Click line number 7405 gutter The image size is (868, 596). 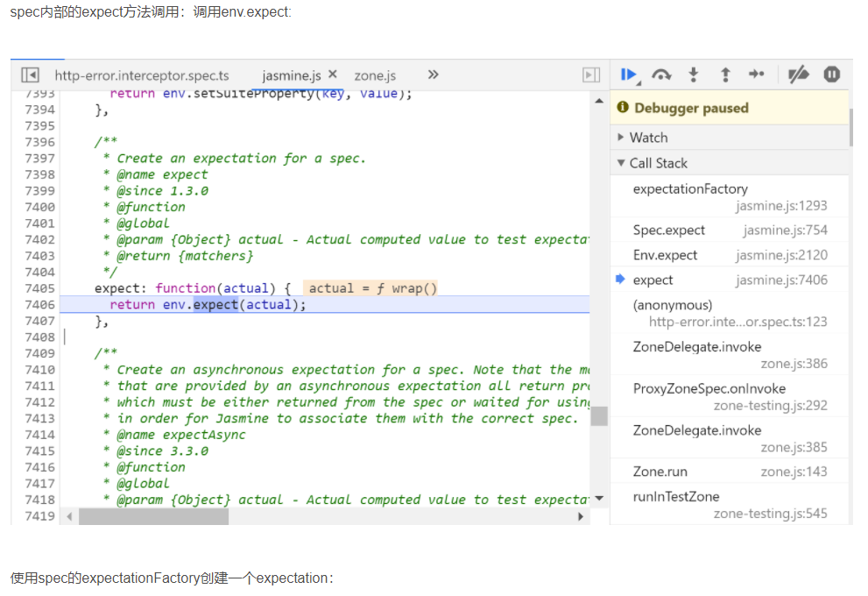(40, 288)
